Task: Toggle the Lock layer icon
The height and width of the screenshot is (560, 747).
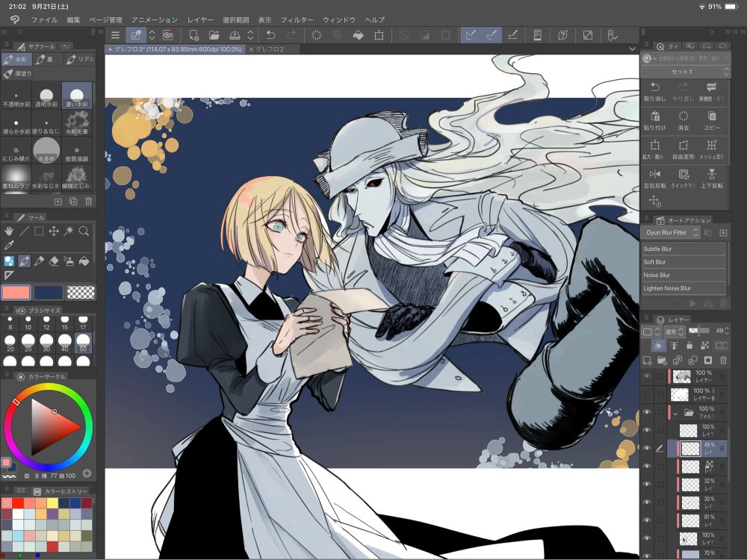Action: point(689,345)
